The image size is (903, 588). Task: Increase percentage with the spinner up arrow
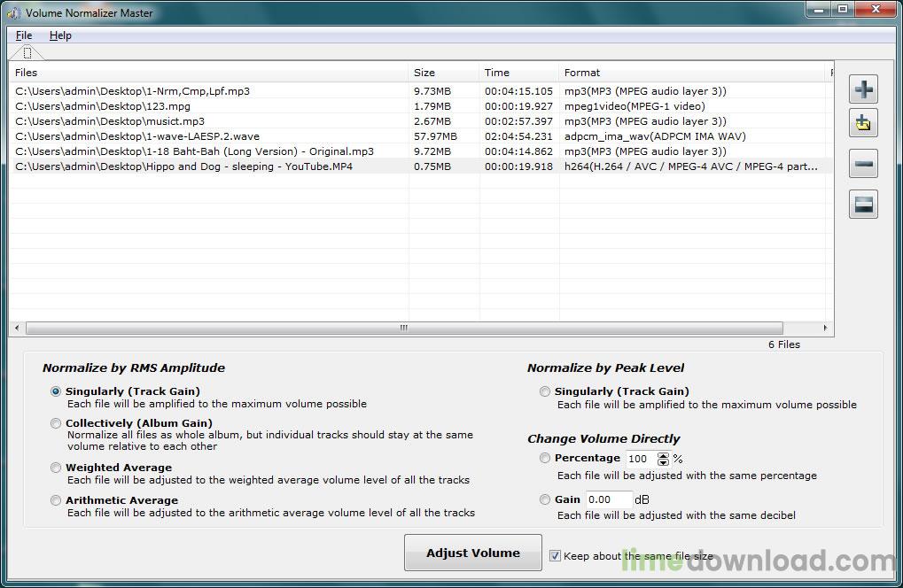[664, 456]
